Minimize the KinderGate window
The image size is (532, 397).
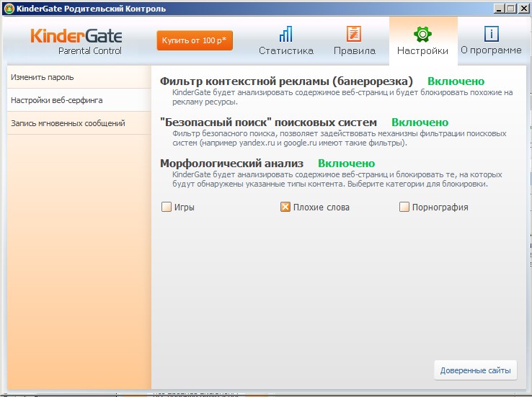498,9
